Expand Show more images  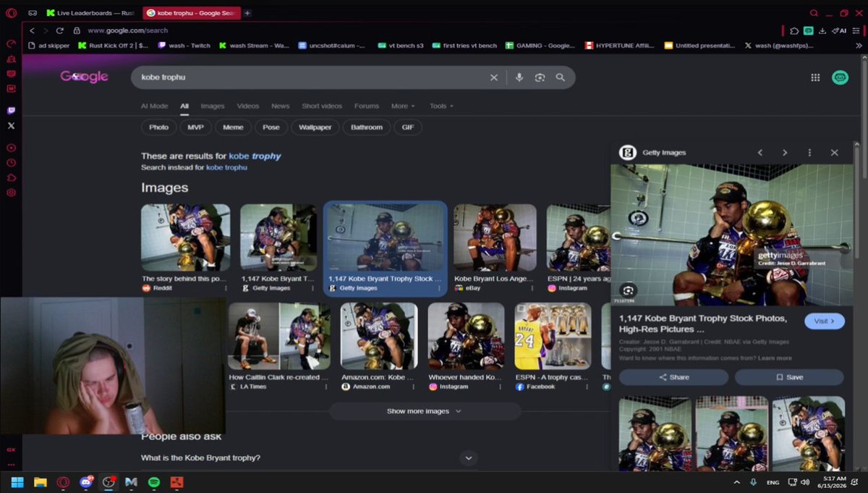(x=425, y=411)
